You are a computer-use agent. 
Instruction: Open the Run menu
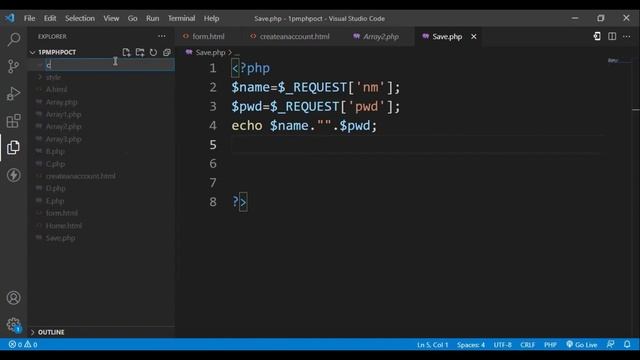[153, 18]
